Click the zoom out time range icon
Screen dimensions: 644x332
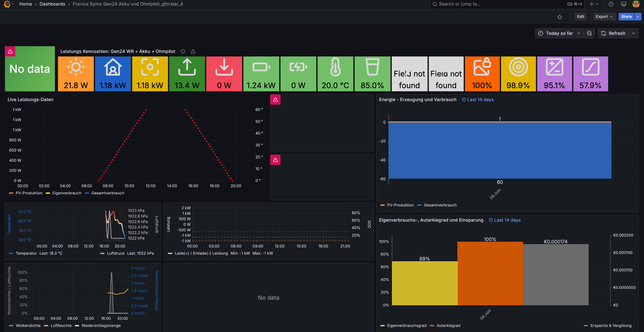point(589,33)
